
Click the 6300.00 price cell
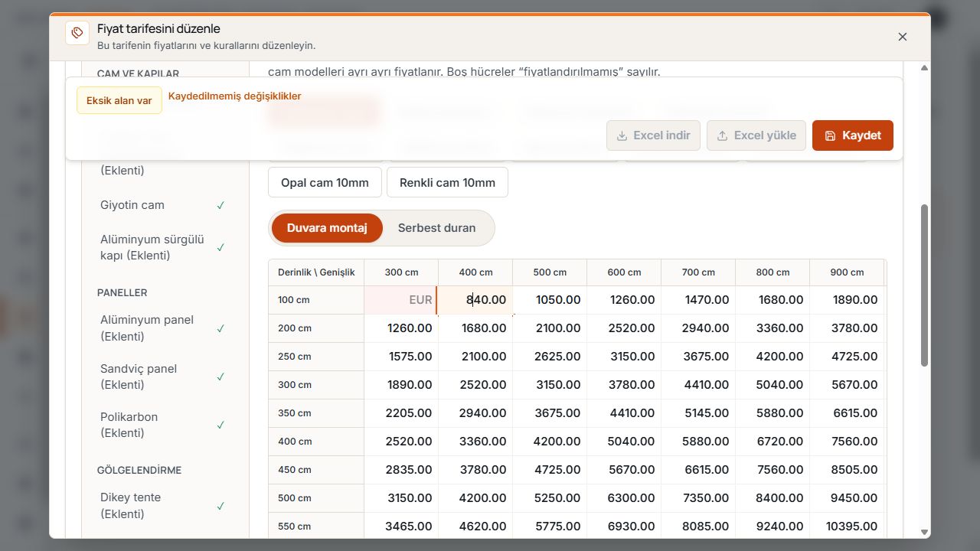click(624, 498)
